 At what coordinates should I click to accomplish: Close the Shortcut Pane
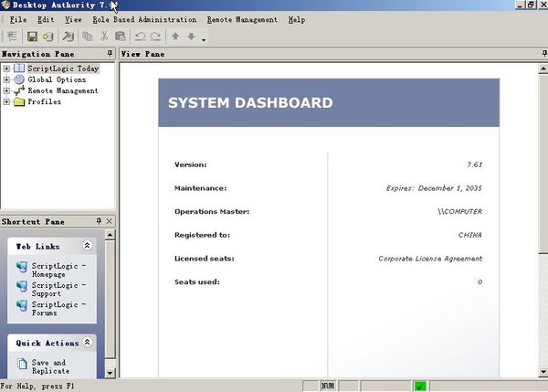click(109, 221)
